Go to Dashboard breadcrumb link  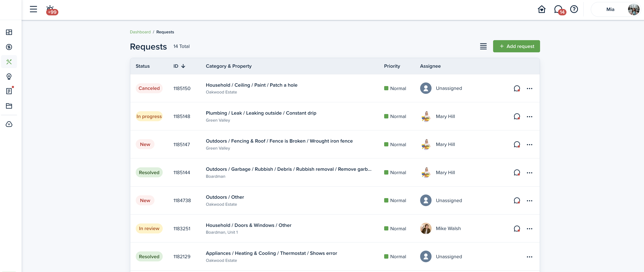click(140, 32)
